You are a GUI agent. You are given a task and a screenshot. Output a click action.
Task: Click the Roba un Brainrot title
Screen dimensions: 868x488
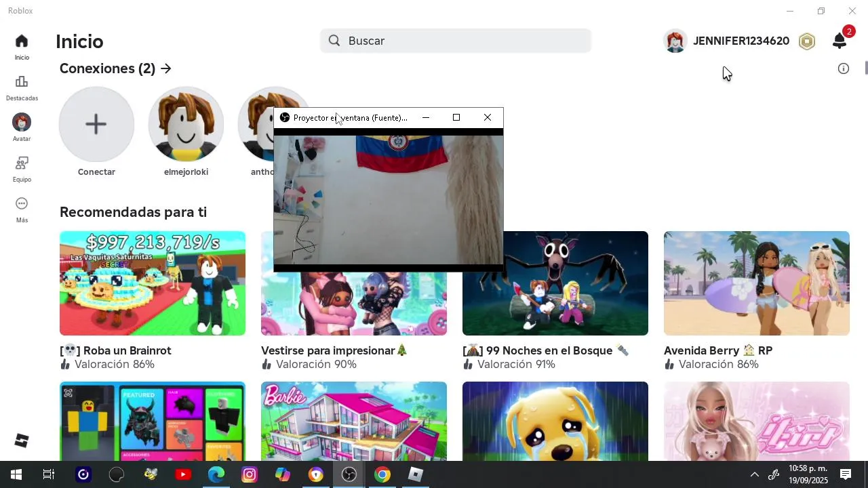click(x=115, y=350)
